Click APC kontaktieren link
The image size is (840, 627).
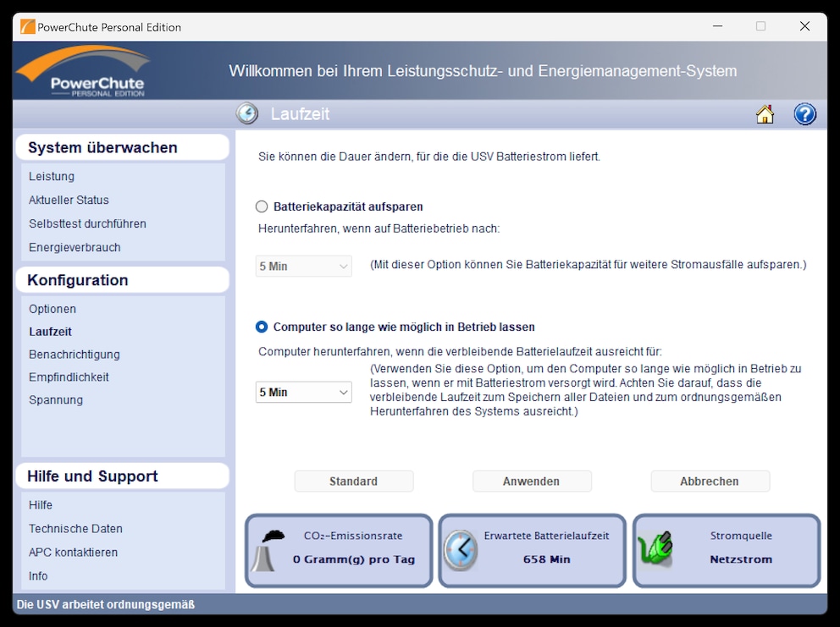73,552
